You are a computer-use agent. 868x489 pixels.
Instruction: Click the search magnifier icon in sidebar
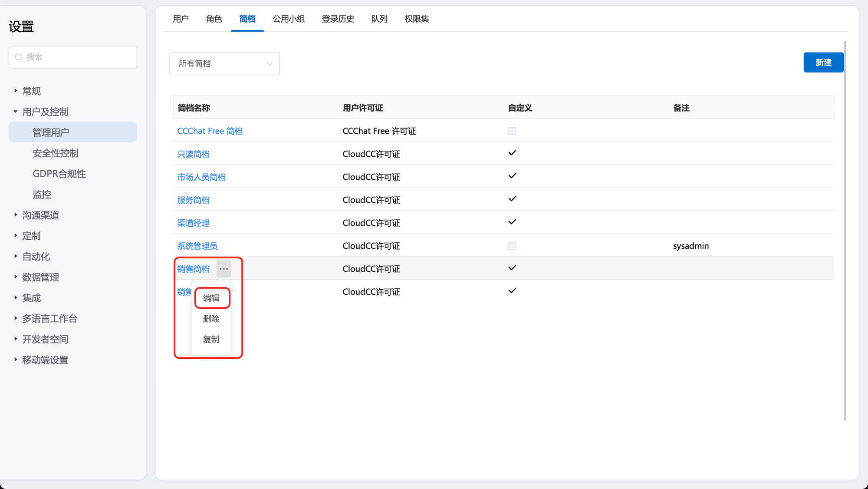pyautogui.click(x=19, y=57)
